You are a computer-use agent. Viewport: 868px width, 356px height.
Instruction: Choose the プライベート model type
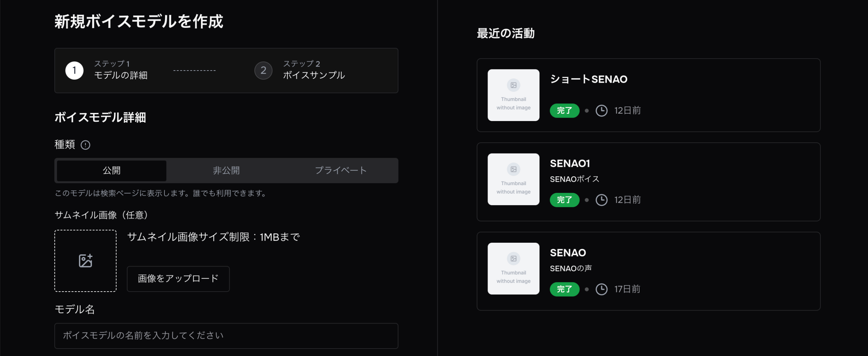pyautogui.click(x=341, y=171)
